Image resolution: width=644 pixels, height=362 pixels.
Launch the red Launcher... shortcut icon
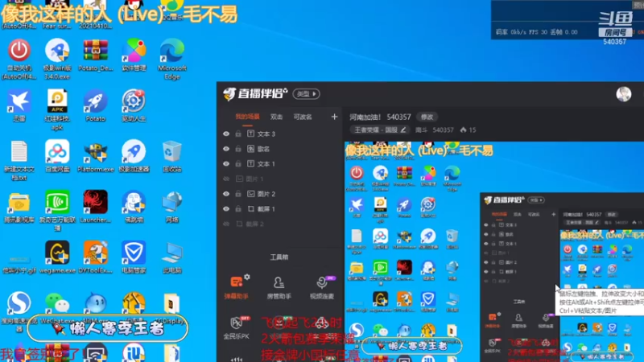[95, 208]
